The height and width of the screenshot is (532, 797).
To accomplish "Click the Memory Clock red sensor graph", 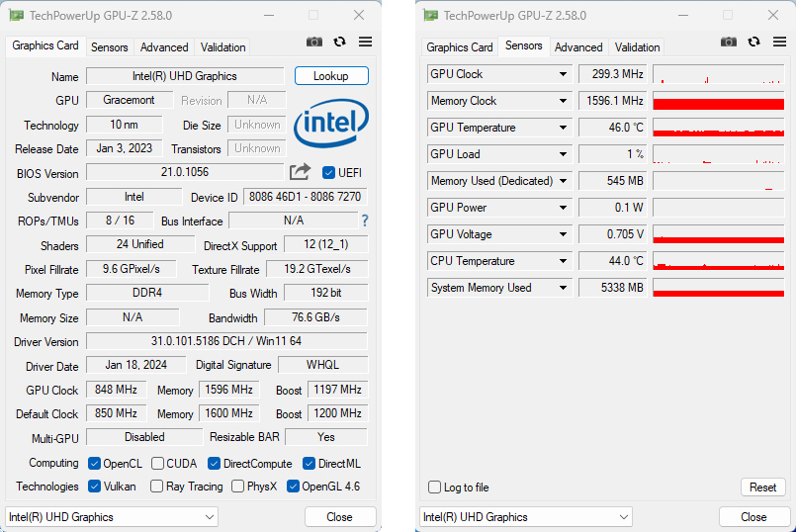I will pos(718,101).
